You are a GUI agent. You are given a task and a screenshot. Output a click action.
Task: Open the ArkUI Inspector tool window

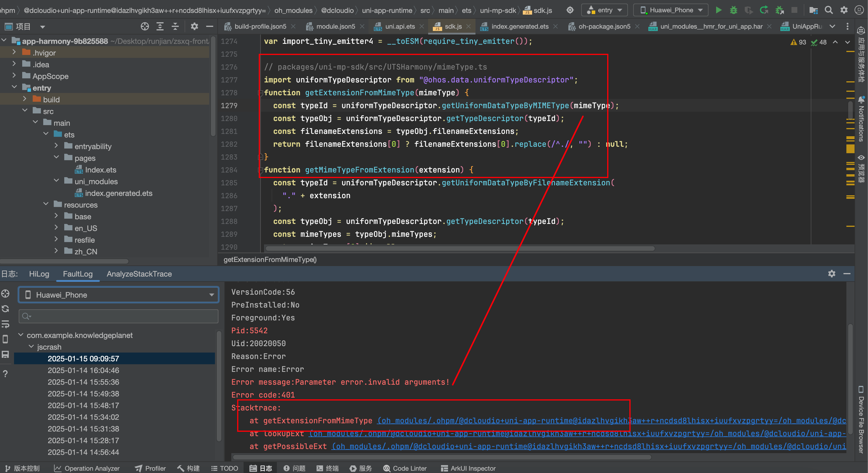pyautogui.click(x=468, y=468)
